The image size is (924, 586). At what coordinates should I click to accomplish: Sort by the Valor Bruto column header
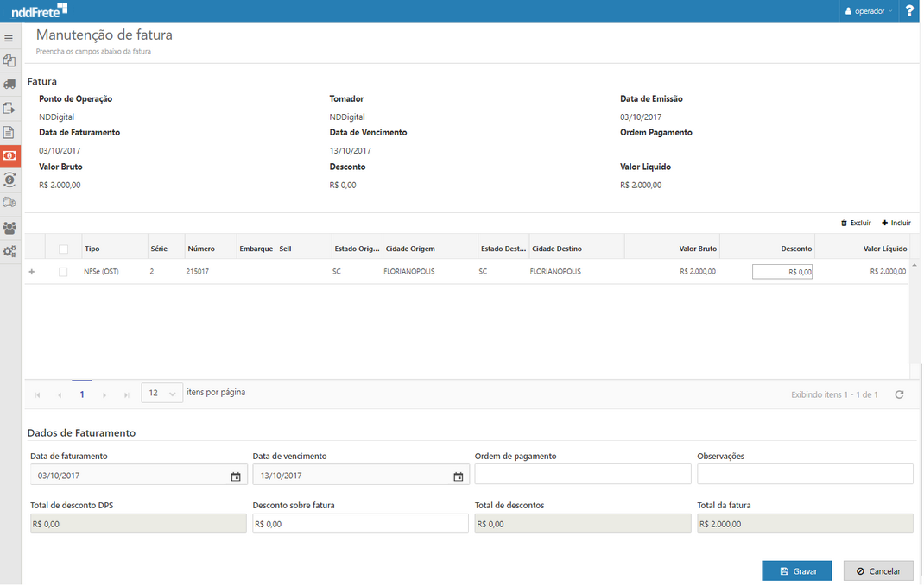697,249
